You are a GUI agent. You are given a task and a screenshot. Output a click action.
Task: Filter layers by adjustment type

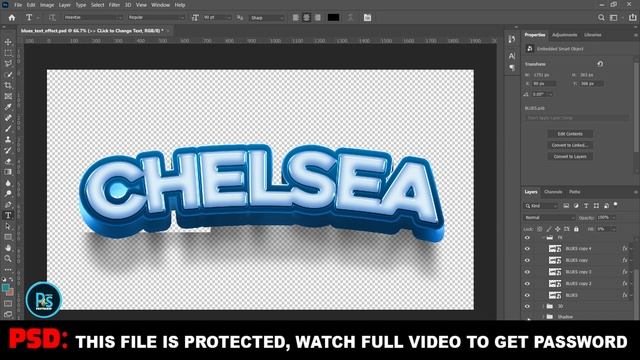[576, 206]
